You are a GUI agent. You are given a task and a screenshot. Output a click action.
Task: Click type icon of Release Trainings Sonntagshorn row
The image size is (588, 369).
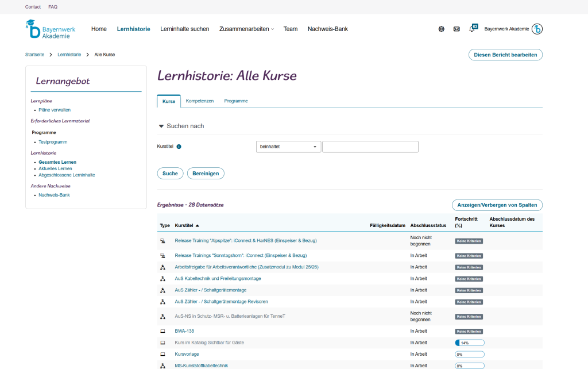point(163,256)
